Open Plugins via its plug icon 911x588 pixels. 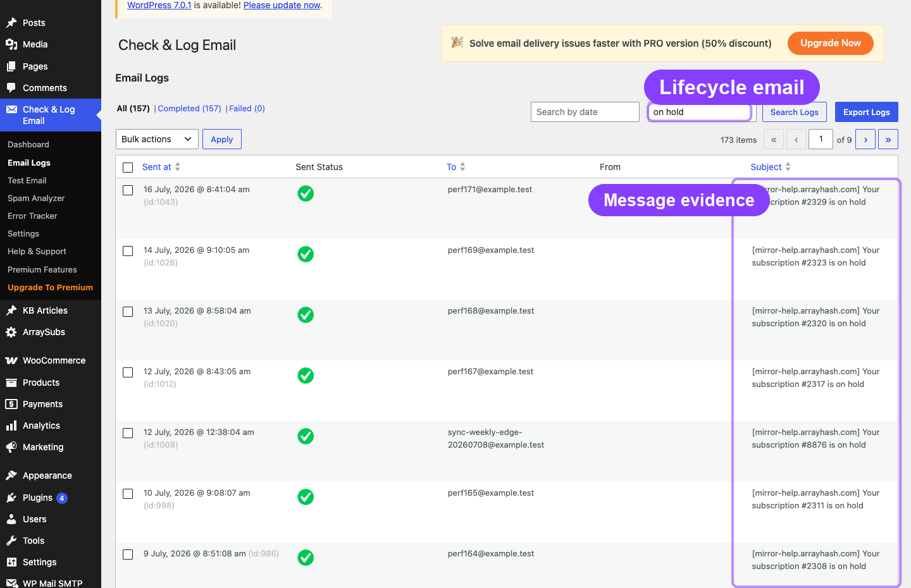point(11,498)
